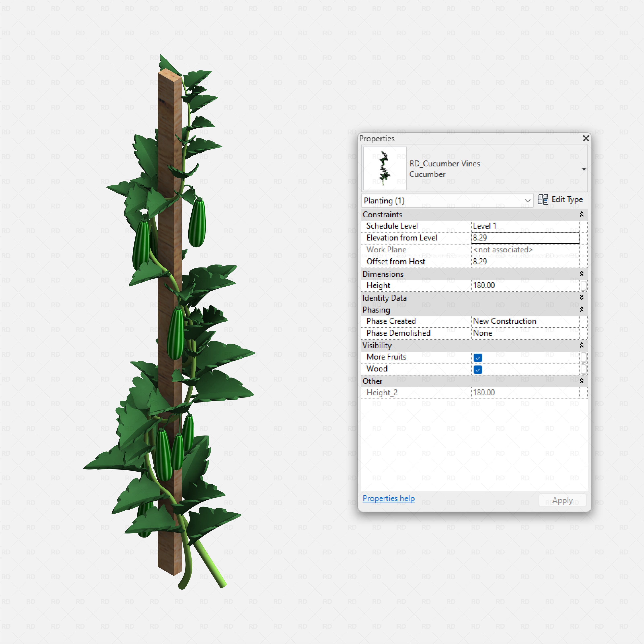
Task: Click the RD_Cucumber Vines preview thumbnail
Action: coord(385,168)
